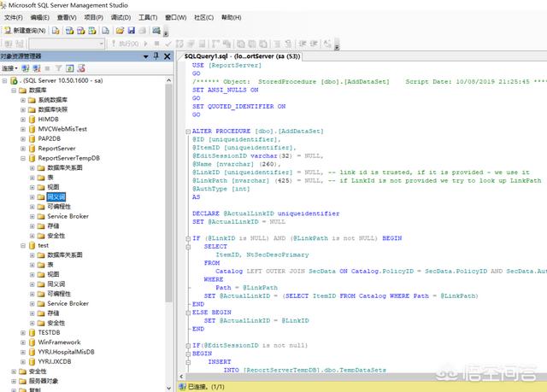Click the Cancel Executing Query stop icon

tap(157, 44)
